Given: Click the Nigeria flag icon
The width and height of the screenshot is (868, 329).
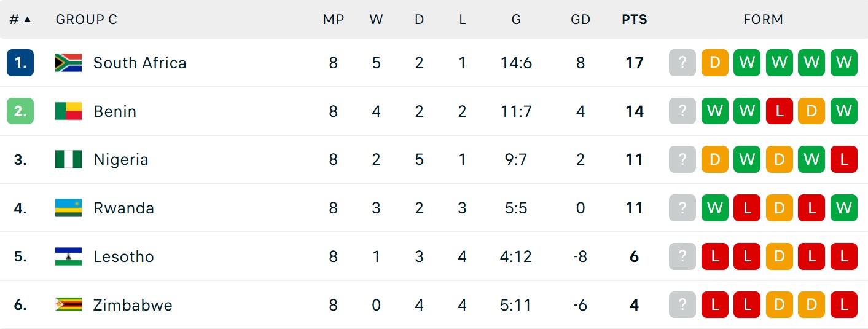Looking at the screenshot, I should pyautogui.click(x=68, y=160).
